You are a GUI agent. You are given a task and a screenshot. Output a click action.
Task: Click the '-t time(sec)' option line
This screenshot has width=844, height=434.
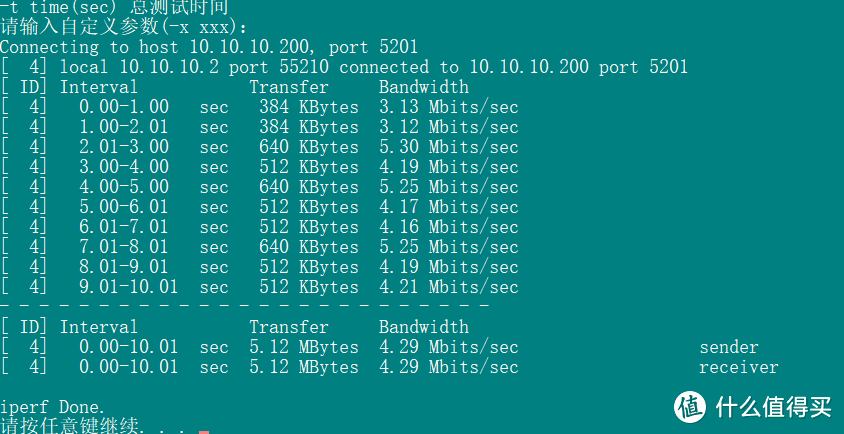click(x=114, y=7)
